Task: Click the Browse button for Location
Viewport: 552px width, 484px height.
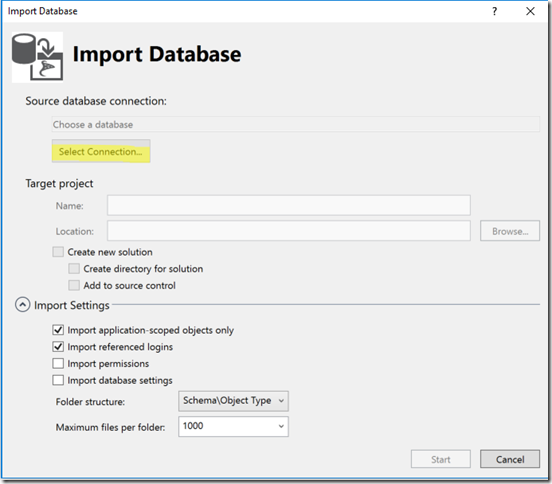Action: (510, 231)
